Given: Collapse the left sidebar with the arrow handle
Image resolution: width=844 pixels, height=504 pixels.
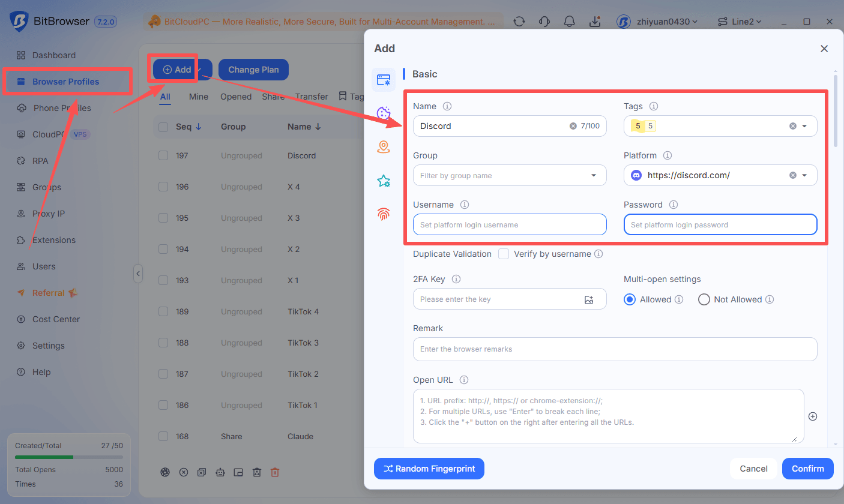Looking at the screenshot, I should 137,274.
